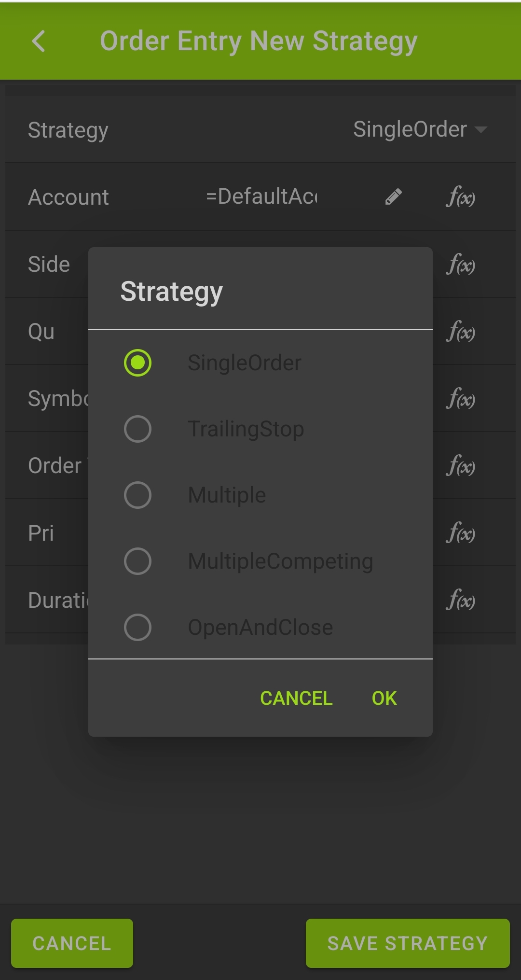This screenshot has height=980, width=521.
Task: Click the f(x) icon for Symbol
Action: click(x=460, y=399)
